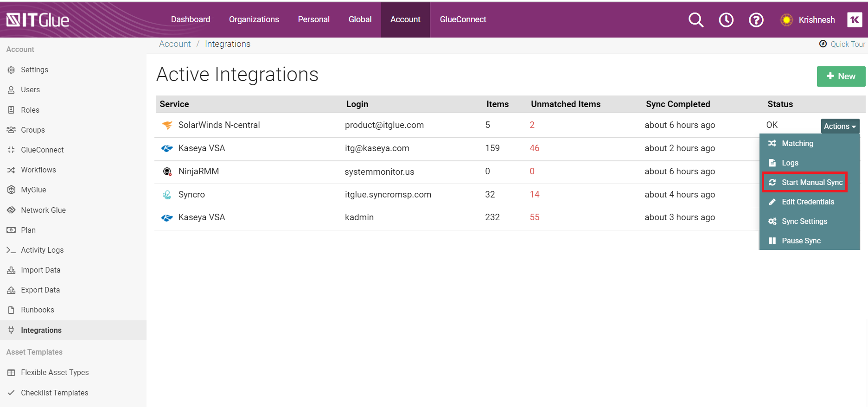Click login product@itglue.com cell

tap(384, 125)
